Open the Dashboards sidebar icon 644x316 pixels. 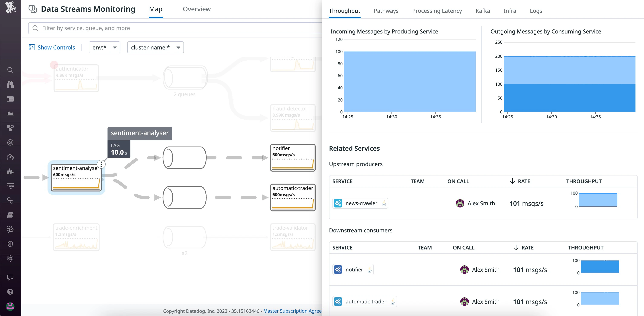click(x=10, y=99)
